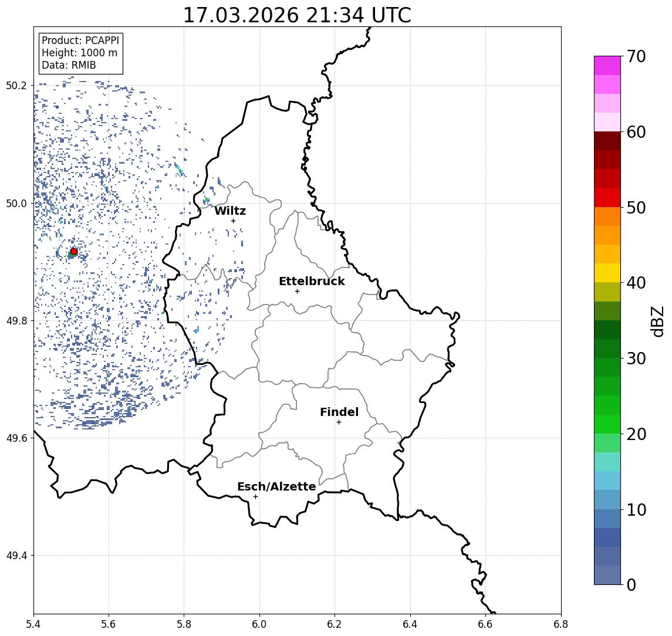Click longitude axis label 5.6

[109, 624]
